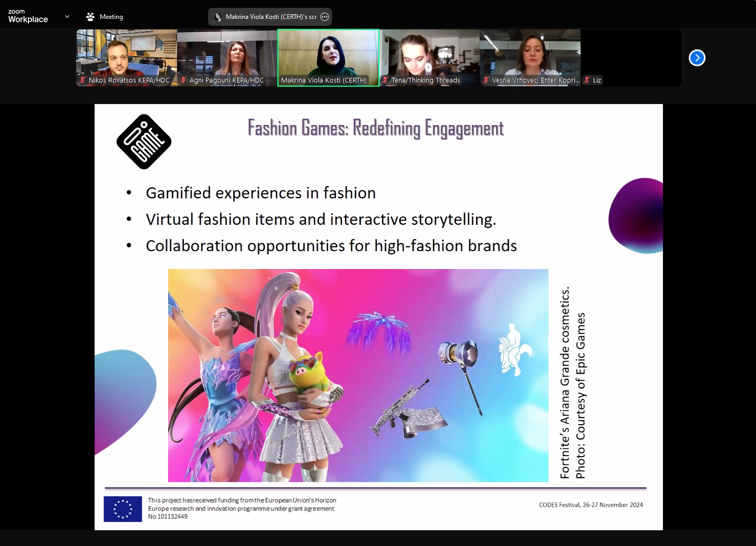
Task: Click the Fortnite Ariana Grande image on slide
Action: 358,375
